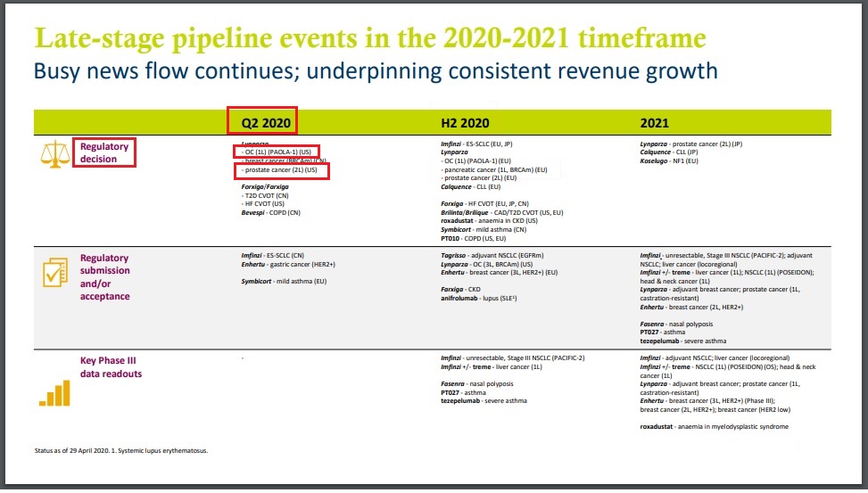Click the document checklist icon for Regulatory submission

coord(55,271)
